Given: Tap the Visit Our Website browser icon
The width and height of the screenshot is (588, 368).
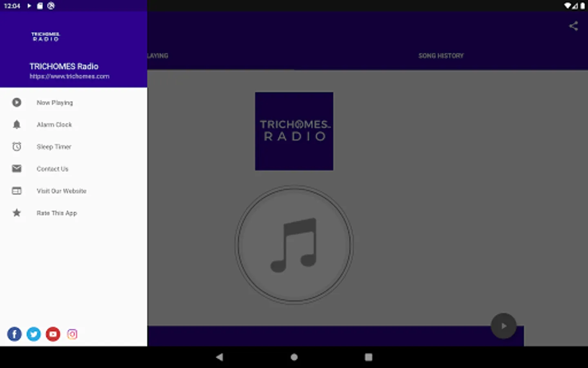Looking at the screenshot, I should tap(16, 191).
